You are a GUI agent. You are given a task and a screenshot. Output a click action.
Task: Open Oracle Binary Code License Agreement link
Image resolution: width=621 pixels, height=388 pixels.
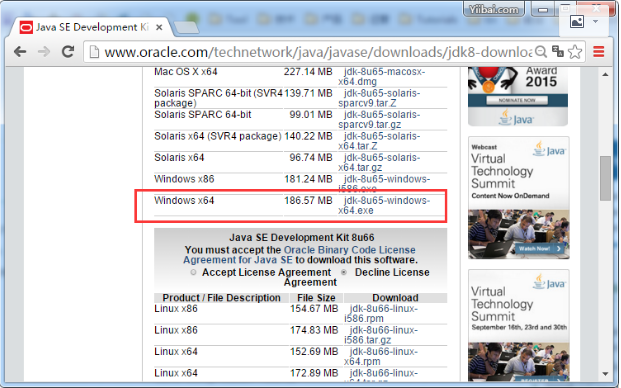tap(299, 255)
